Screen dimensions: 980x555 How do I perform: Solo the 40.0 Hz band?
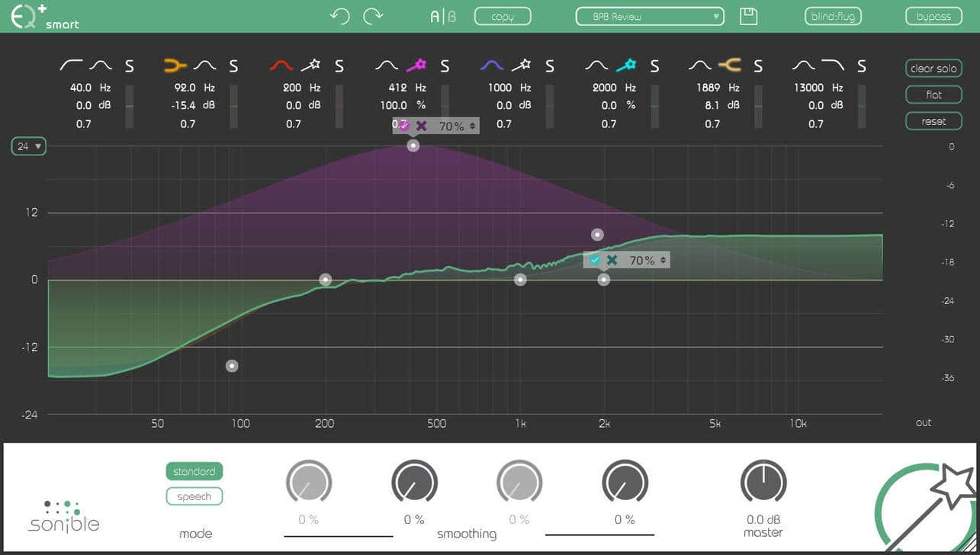(130, 67)
